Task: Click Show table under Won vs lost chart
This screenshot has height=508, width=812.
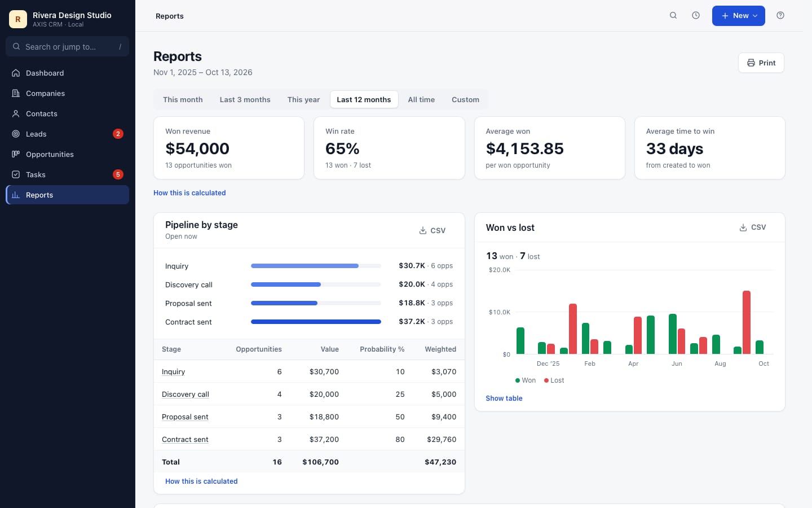Action: coord(504,398)
